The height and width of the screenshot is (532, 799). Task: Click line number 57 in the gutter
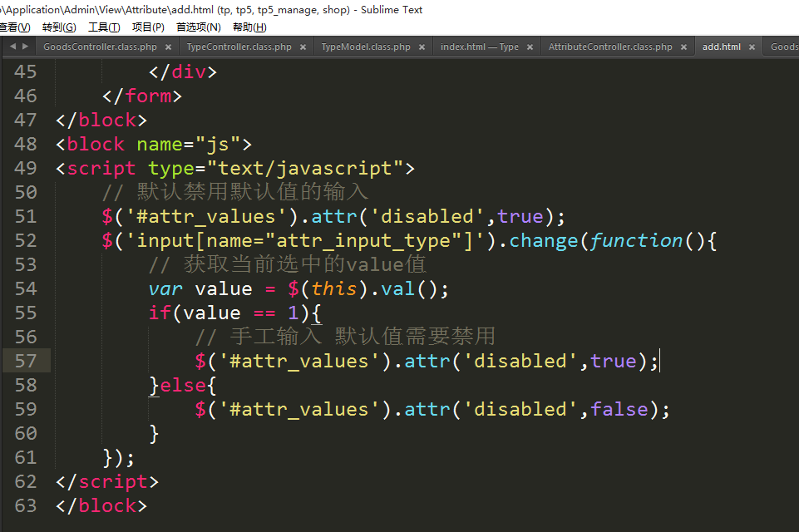pyautogui.click(x=26, y=361)
